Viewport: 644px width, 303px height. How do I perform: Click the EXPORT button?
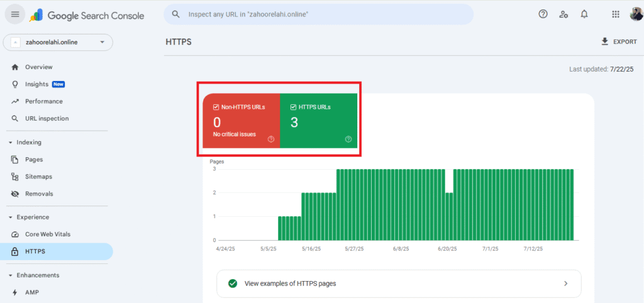[x=619, y=41]
